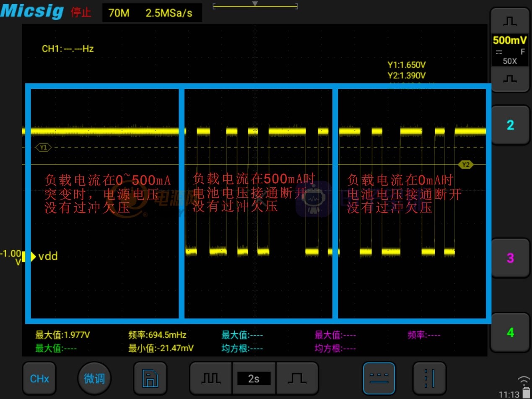This screenshot has height=399, width=532.
Task: Tap the magenta 最大值 measurement readout
Action: 335,335
